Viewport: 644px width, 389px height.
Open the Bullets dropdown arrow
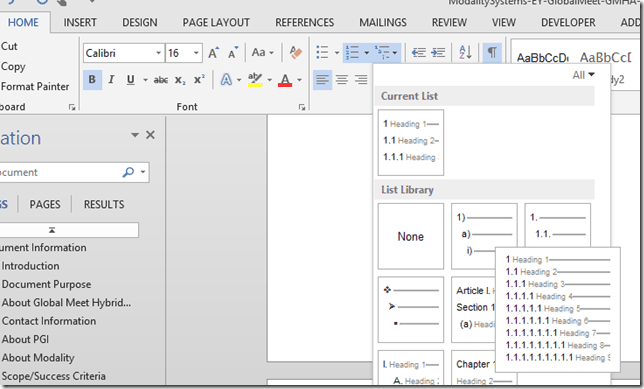click(336, 53)
